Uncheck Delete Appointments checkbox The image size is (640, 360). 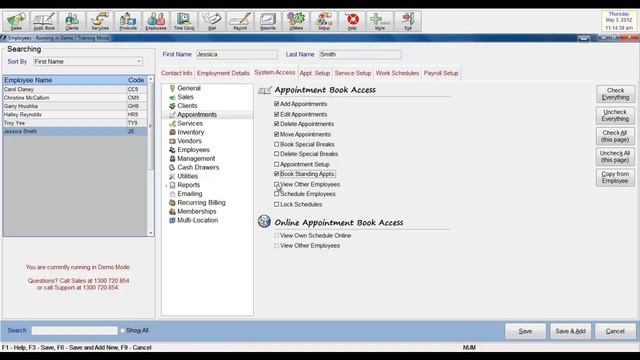[x=277, y=124]
